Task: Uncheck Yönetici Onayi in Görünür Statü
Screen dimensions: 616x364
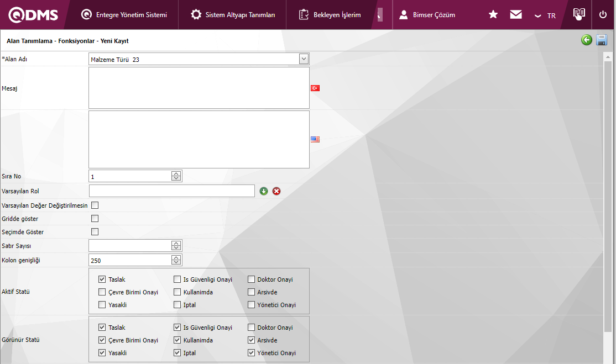Action: [x=252, y=352]
